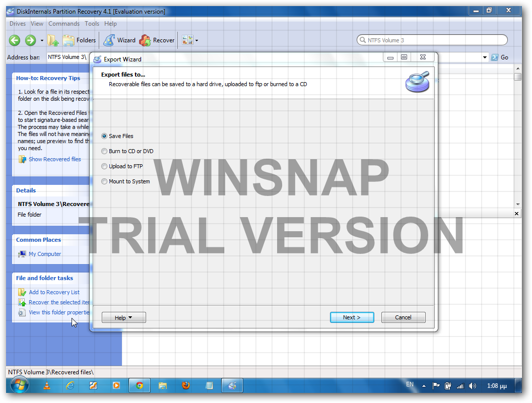The width and height of the screenshot is (532, 403).
Task: Click the Common Places panel header
Action: [x=38, y=240]
